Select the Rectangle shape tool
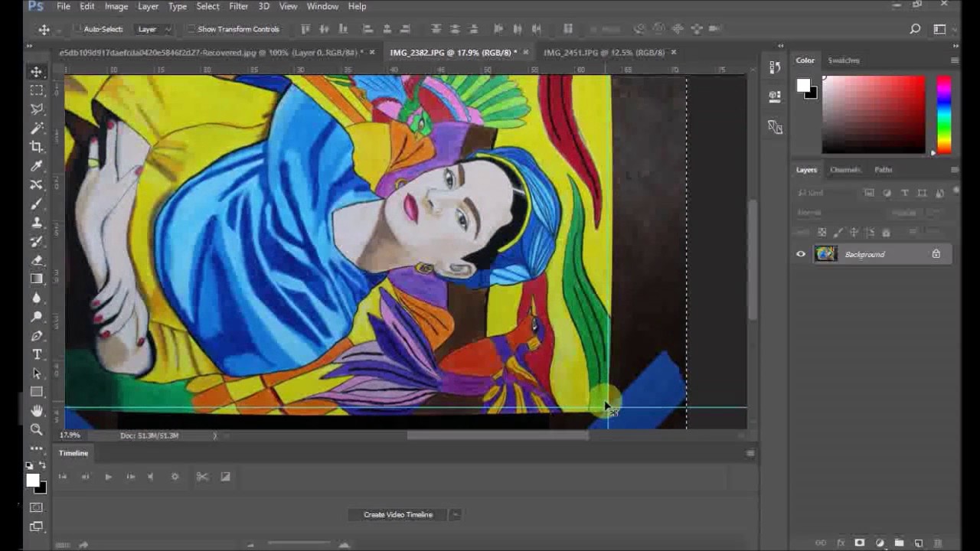 click(x=36, y=392)
